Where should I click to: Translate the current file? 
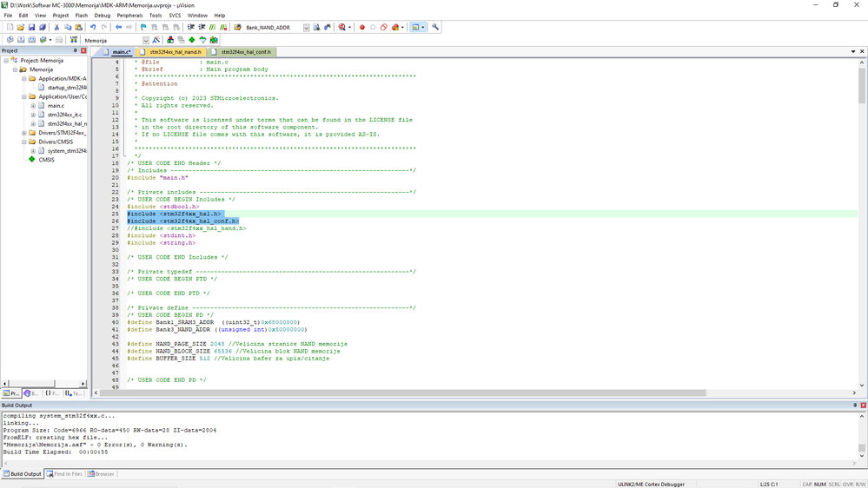[10, 40]
